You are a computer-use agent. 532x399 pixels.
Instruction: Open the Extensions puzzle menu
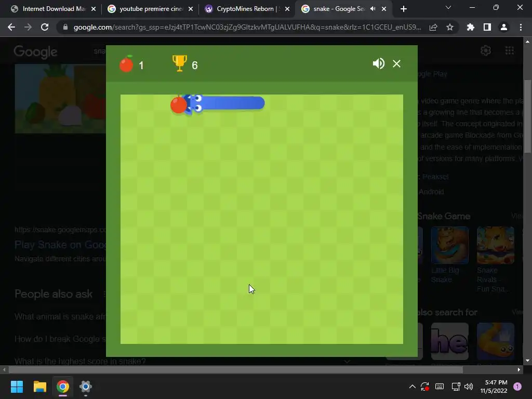coord(470,27)
